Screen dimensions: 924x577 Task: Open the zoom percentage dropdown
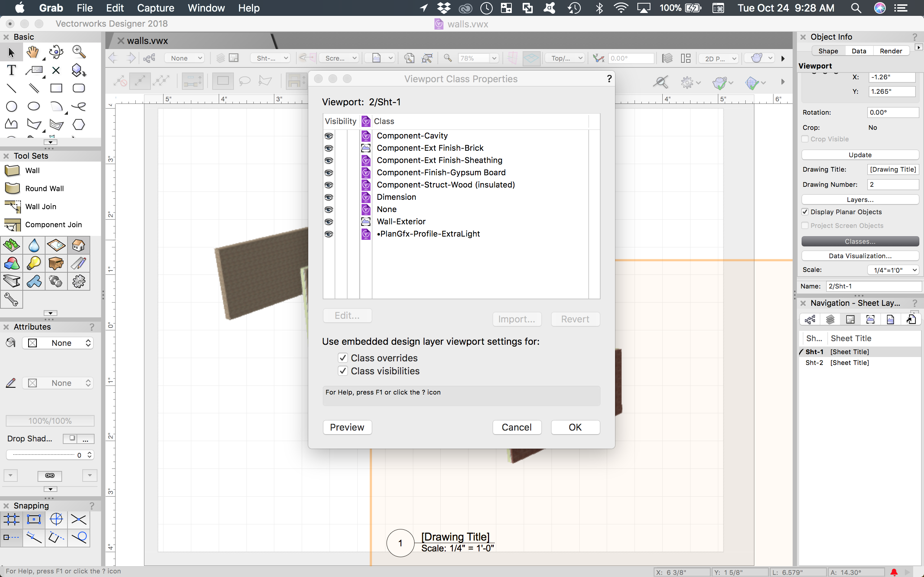point(494,58)
